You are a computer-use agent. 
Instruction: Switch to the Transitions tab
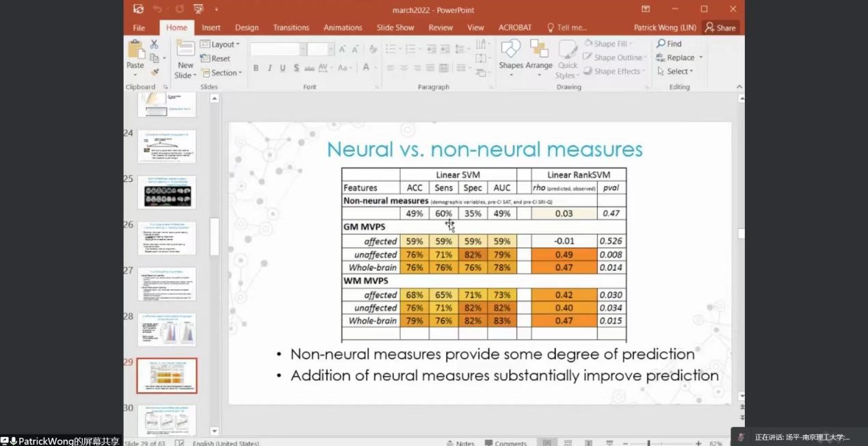[x=291, y=28]
